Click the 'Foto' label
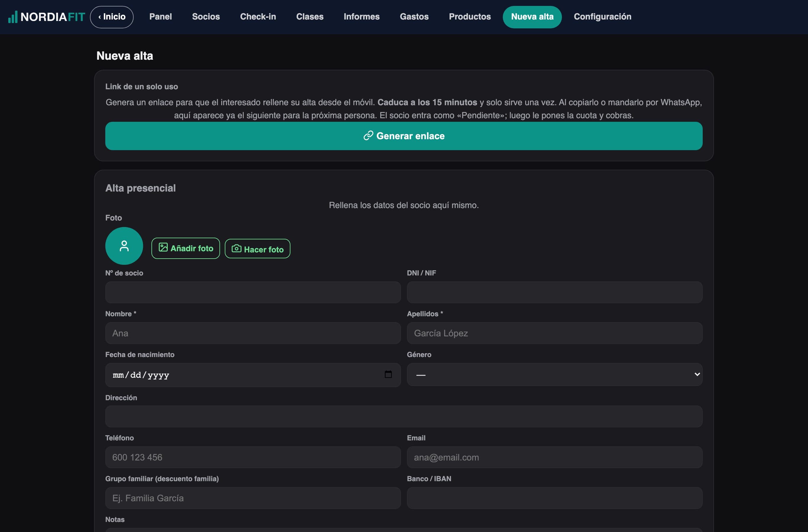Viewport: 808px width, 532px height. pos(113,218)
